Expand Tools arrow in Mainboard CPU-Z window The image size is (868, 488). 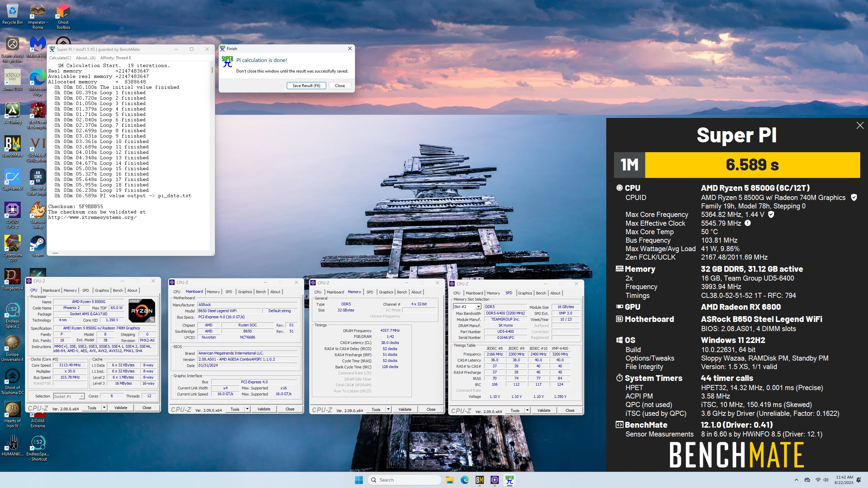tap(247, 409)
